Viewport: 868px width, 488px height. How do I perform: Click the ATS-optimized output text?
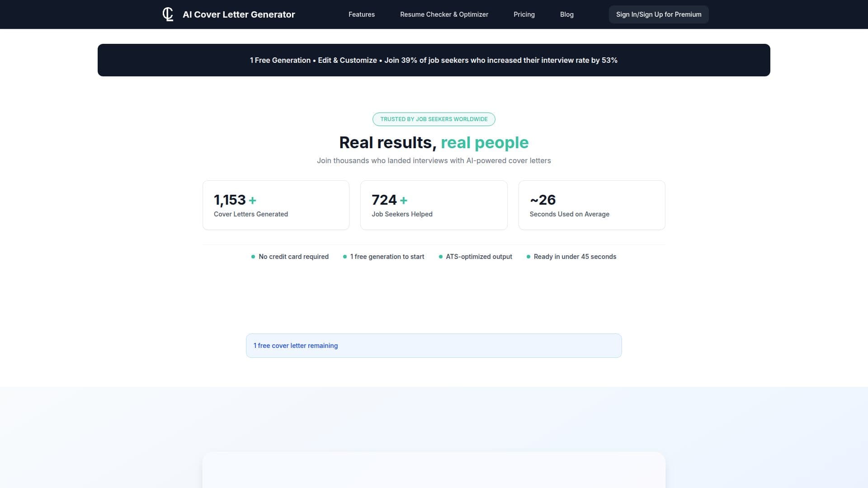(479, 257)
